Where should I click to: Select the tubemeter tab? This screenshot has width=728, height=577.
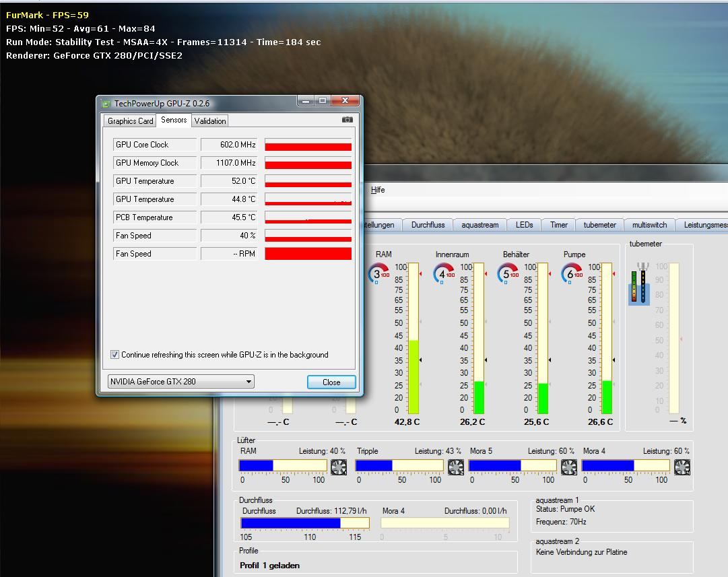tap(599, 225)
